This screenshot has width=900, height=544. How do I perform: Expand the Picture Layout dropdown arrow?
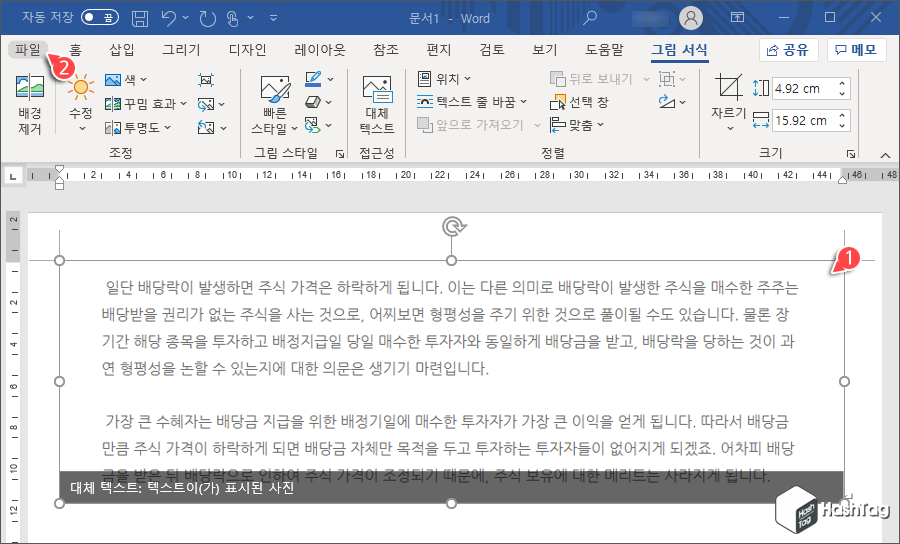[x=329, y=126]
